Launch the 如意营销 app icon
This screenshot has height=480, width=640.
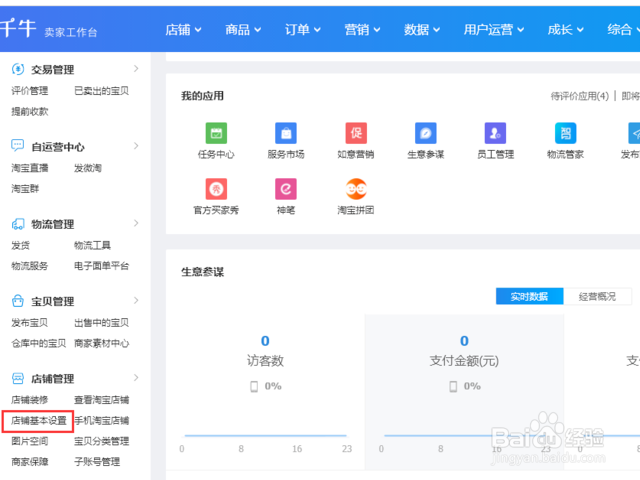356,133
